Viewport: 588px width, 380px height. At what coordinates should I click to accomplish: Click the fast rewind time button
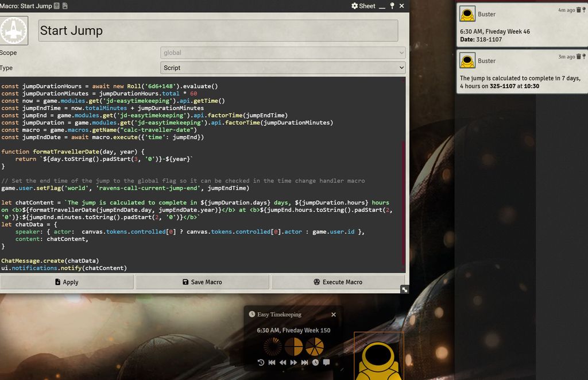click(283, 363)
